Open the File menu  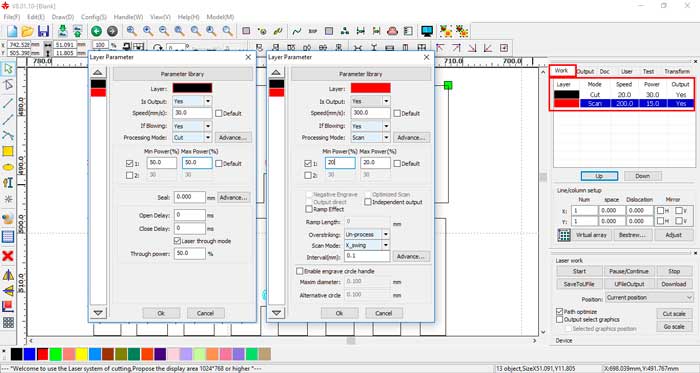coord(12,17)
